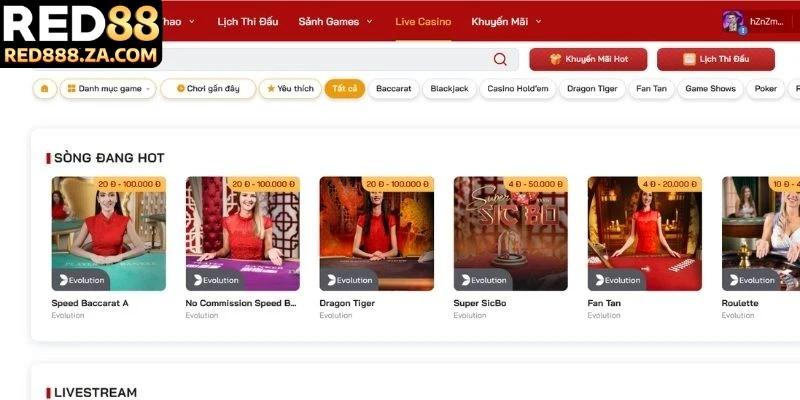
Task: Open No Commission Speed Baccarat thumbnail
Action: pyautogui.click(x=243, y=234)
